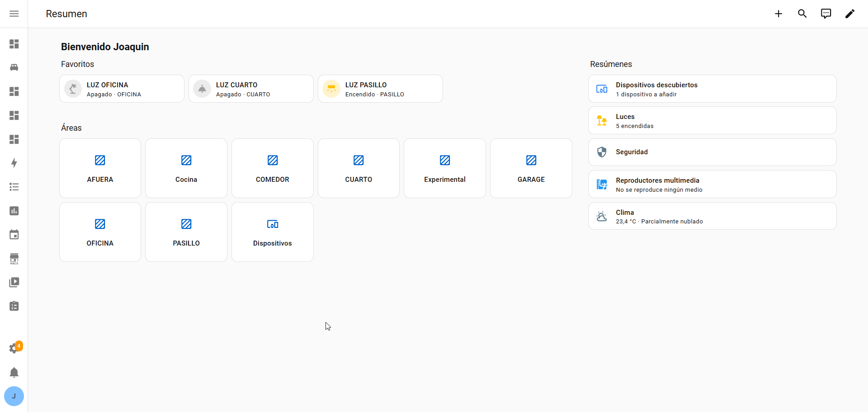Open the Calendar sidebar icon

14,235
